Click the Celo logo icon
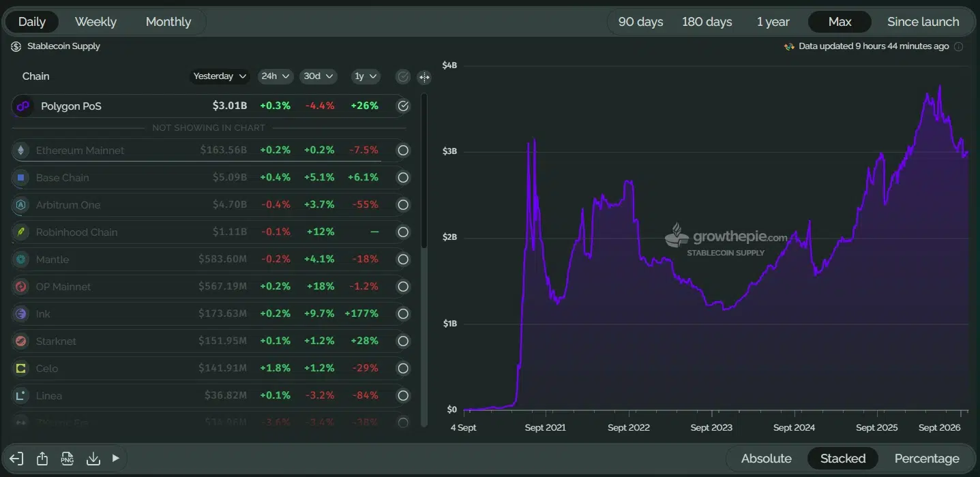 [x=21, y=369]
